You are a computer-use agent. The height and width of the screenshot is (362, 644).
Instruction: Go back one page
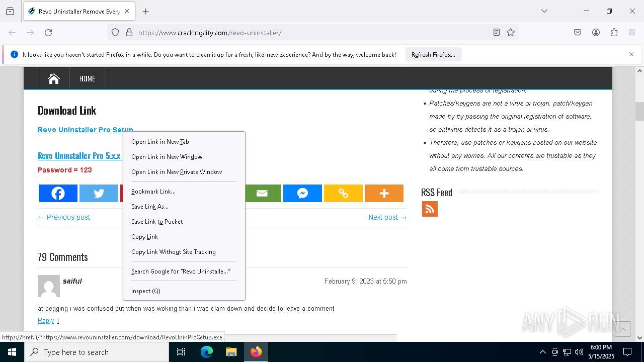(12, 33)
